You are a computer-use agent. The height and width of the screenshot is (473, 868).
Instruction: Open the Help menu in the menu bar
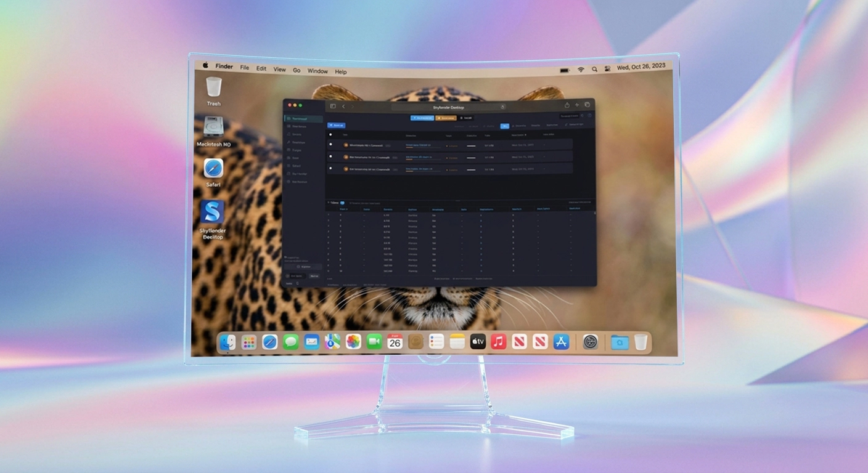pos(341,72)
